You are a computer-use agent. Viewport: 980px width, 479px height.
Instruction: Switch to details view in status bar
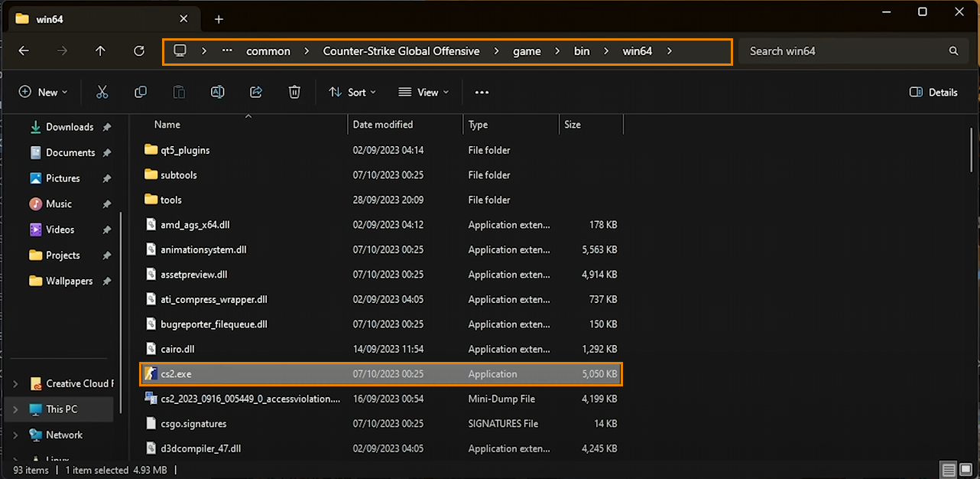948,470
